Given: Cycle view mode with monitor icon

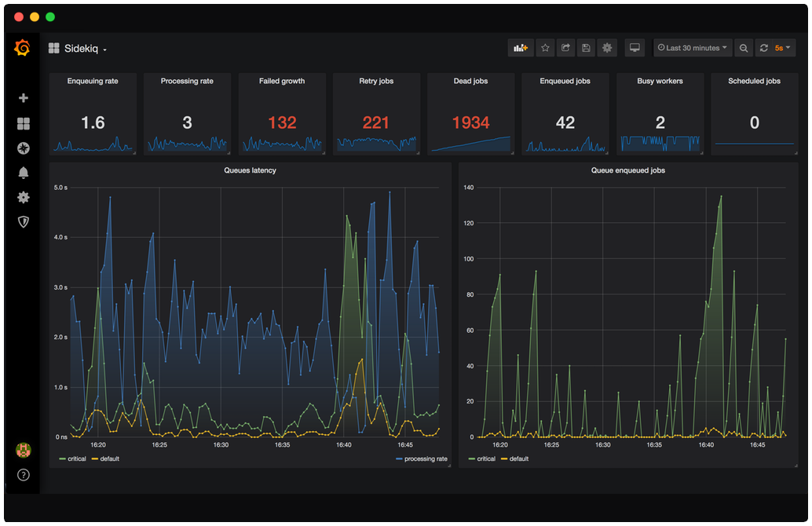Looking at the screenshot, I should (635, 48).
